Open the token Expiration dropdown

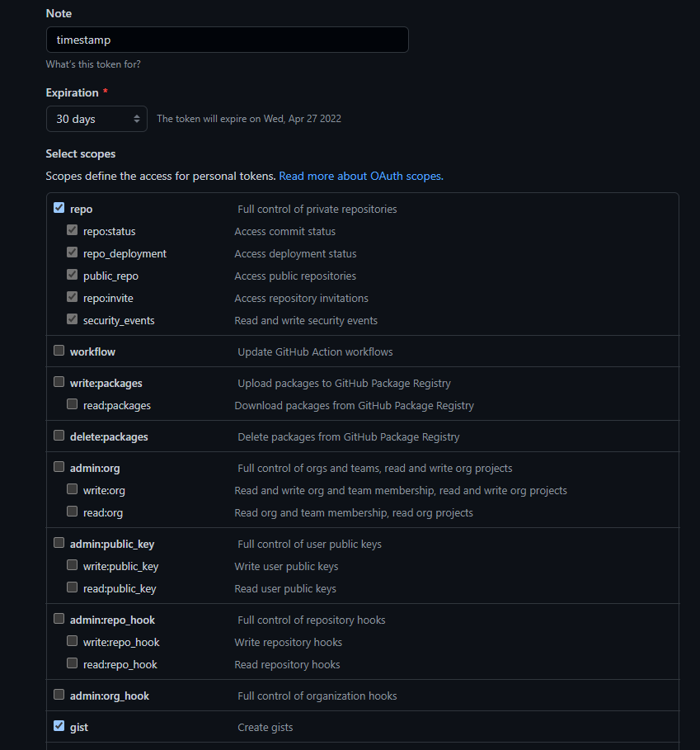point(96,118)
